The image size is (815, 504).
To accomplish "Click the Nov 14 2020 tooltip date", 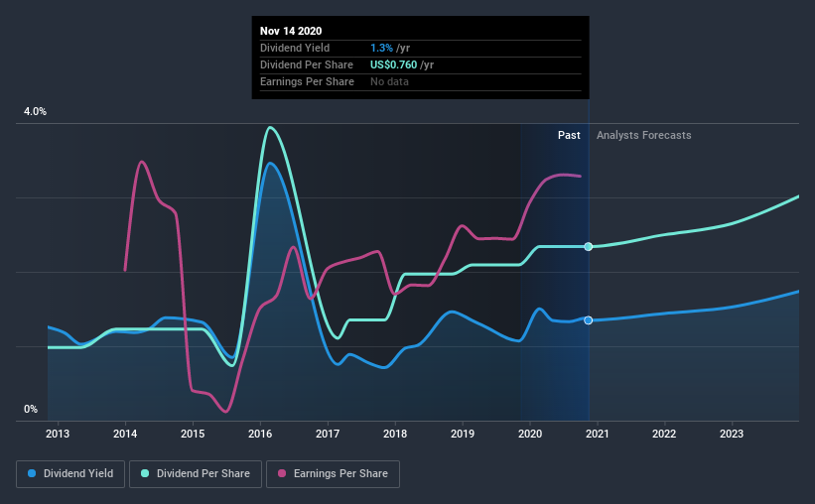I will 291,31.
